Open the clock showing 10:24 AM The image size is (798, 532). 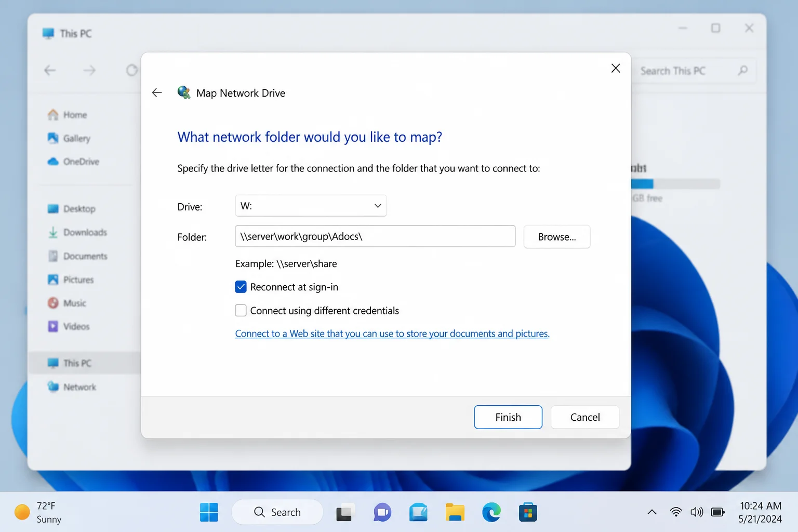click(x=760, y=512)
